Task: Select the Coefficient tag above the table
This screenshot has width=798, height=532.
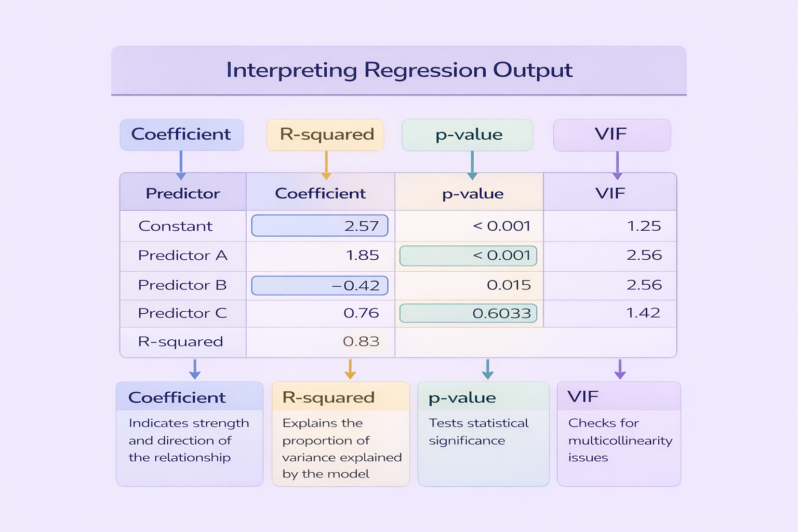Action: [181, 135]
